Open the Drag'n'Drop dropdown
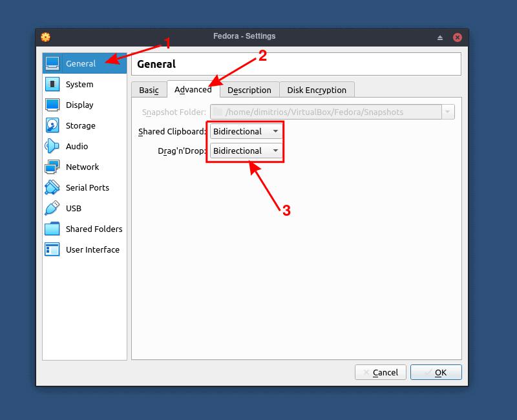The image size is (517, 420). coord(244,151)
